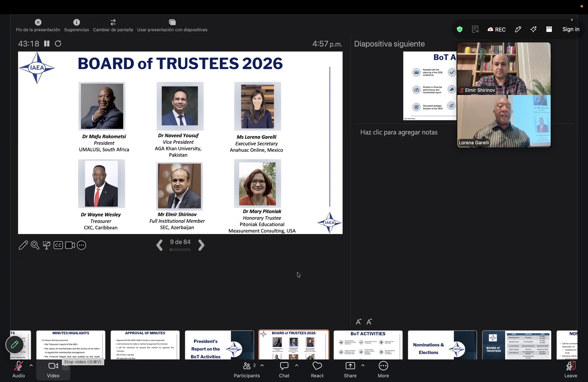Screen dimensions: 588x382
Task: Toggle closed captions CC button
Action: coord(58,245)
